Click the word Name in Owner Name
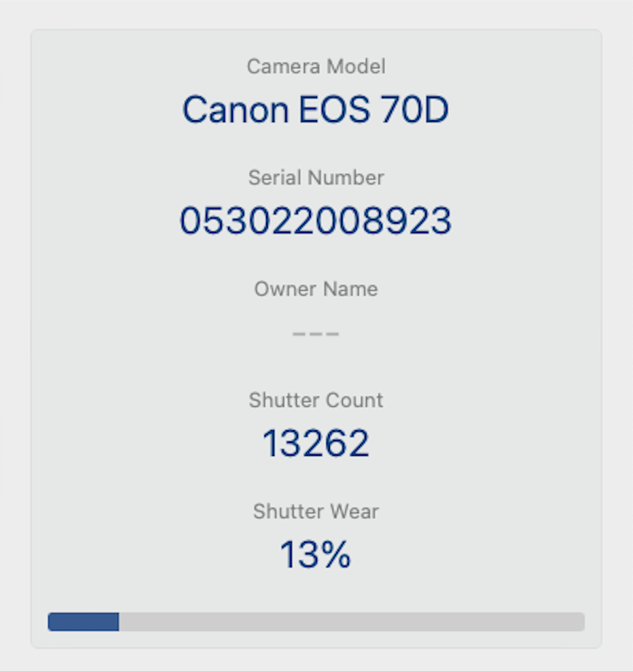The image size is (633, 672). pyautogui.click(x=351, y=288)
